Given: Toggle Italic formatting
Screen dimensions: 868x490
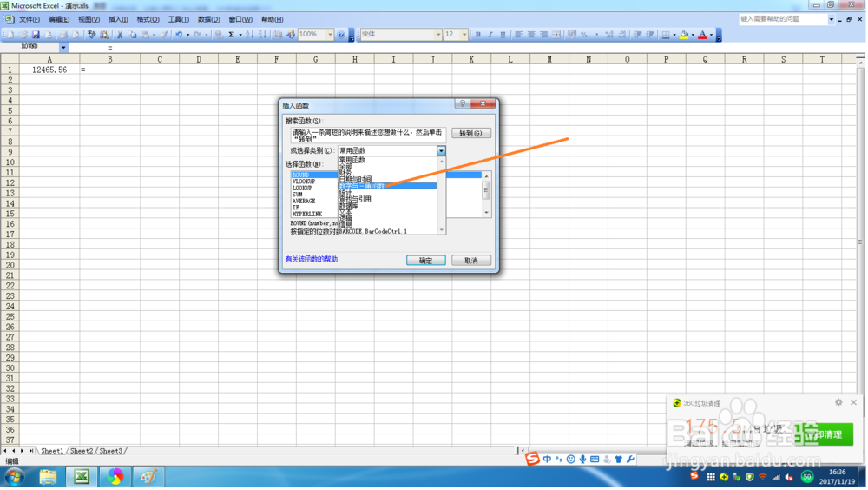Looking at the screenshot, I should click(490, 35).
